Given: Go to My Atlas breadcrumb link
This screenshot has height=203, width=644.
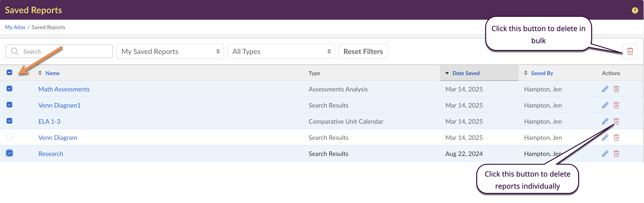Looking at the screenshot, I should tap(15, 27).
